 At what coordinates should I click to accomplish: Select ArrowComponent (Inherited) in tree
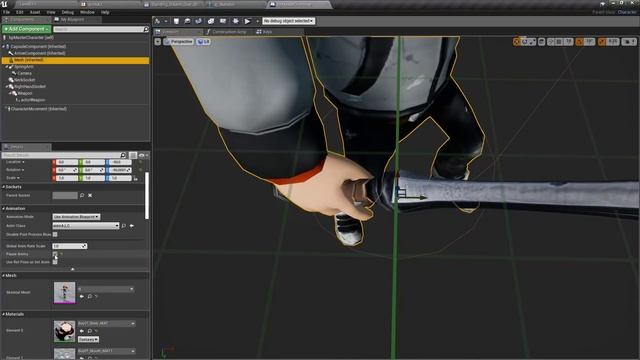[40, 53]
